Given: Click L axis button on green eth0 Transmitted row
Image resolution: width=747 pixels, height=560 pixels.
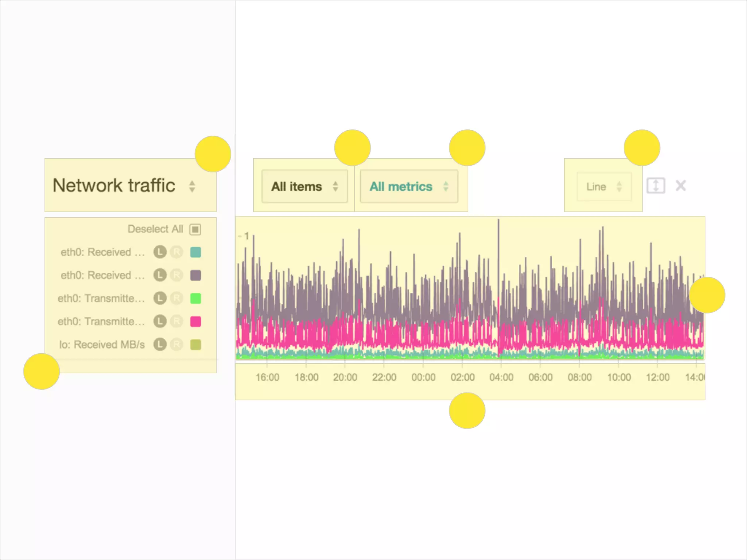Looking at the screenshot, I should click(x=160, y=298).
